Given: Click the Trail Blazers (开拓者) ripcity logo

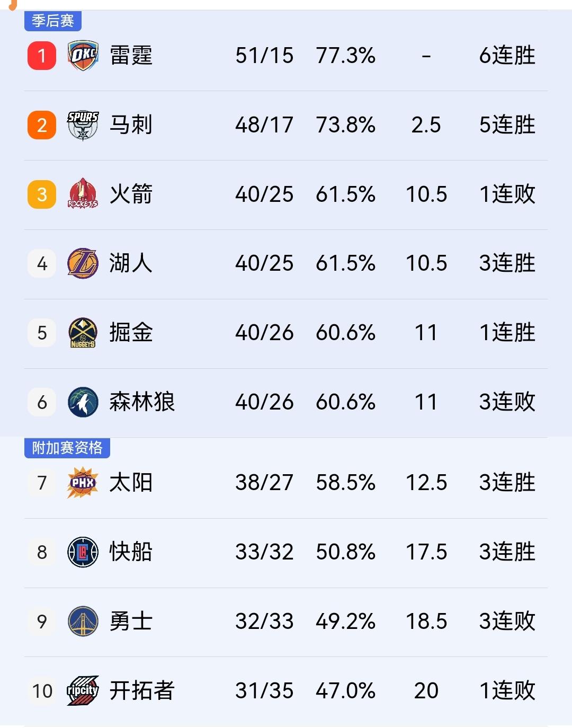Looking at the screenshot, I should [82, 690].
